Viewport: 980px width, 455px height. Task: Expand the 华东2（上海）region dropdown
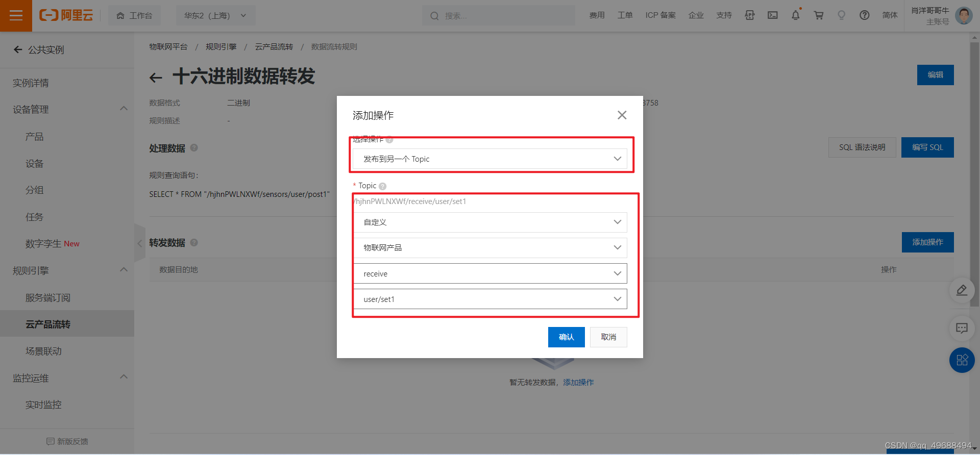click(215, 16)
